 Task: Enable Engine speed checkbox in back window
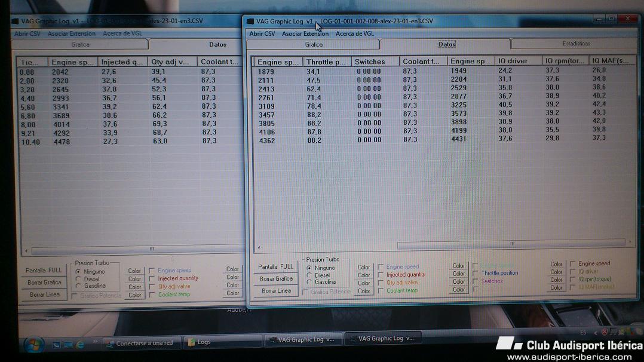(152, 271)
